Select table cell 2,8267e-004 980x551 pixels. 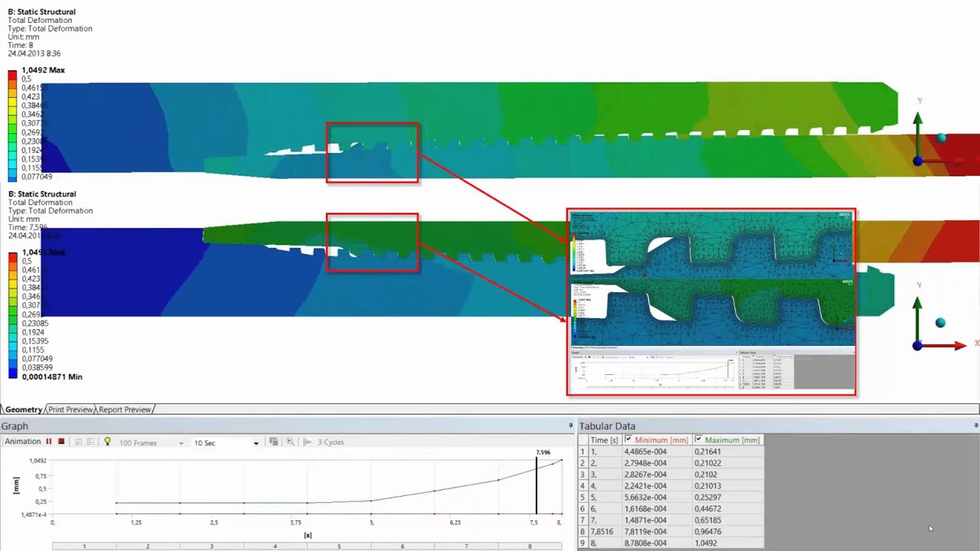(657, 474)
